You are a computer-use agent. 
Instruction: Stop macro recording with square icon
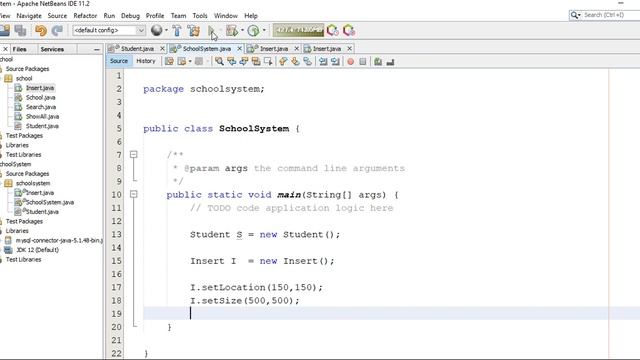[x=362, y=62]
